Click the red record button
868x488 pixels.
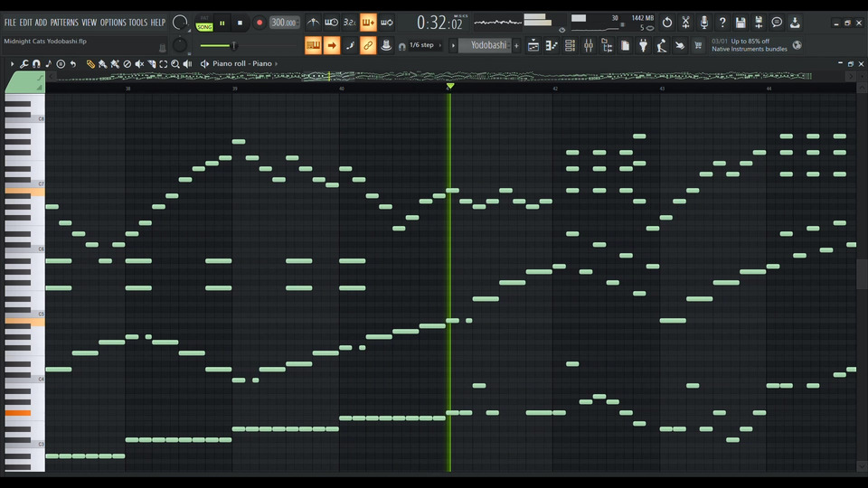pos(259,23)
